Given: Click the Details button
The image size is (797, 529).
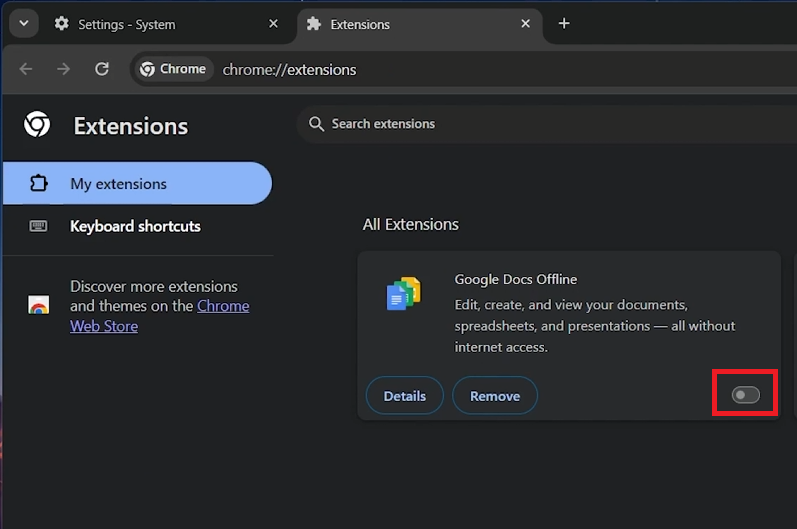Looking at the screenshot, I should 405,396.
